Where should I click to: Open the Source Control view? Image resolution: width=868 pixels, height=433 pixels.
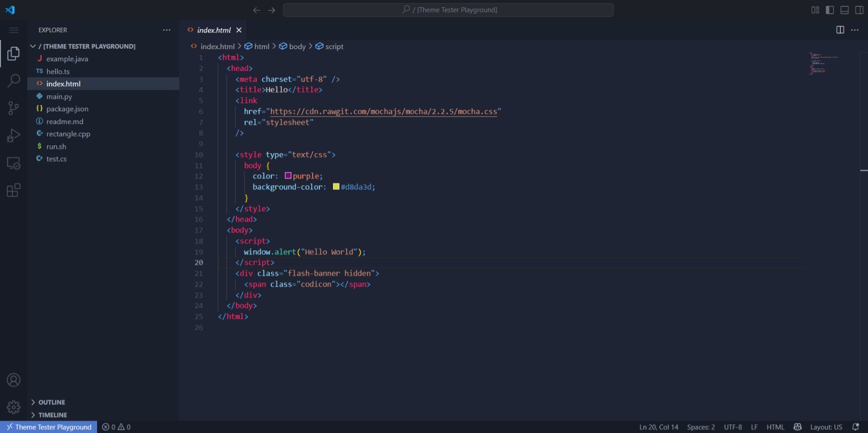pyautogui.click(x=14, y=108)
